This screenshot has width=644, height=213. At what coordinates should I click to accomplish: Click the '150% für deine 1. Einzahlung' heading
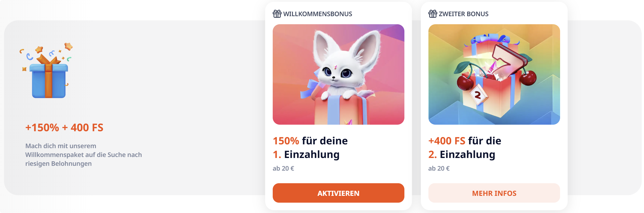click(310, 148)
